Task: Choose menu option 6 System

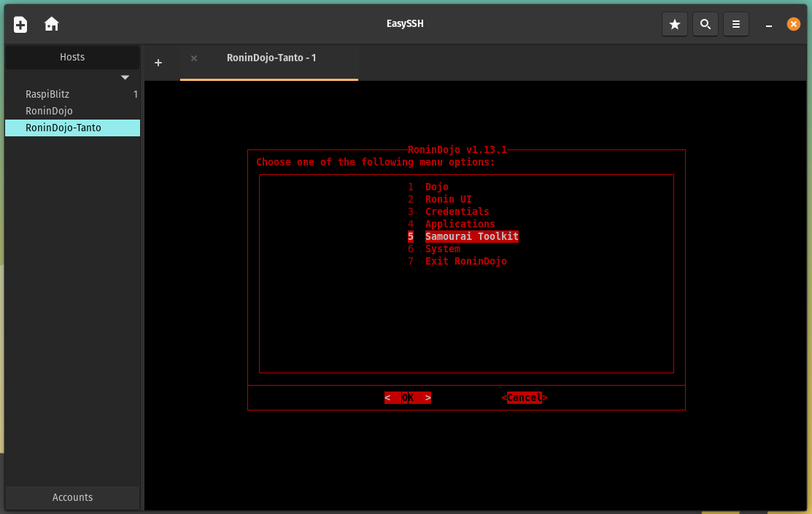Action: coord(434,249)
